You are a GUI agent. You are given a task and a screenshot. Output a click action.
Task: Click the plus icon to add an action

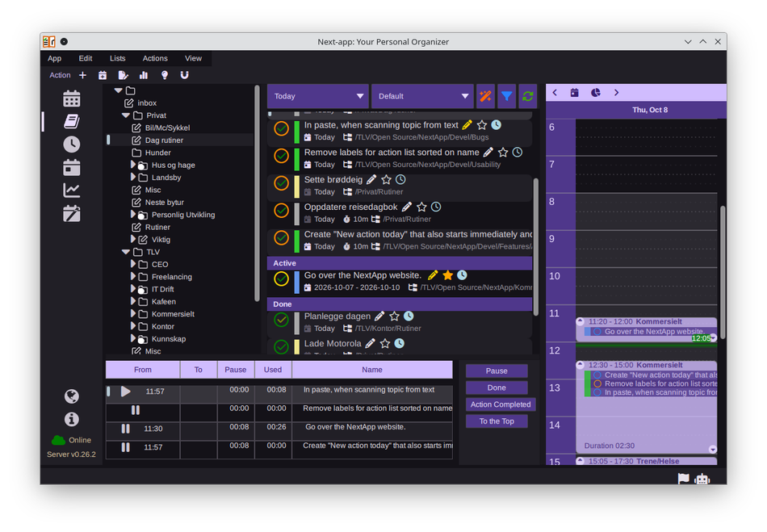click(82, 75)
